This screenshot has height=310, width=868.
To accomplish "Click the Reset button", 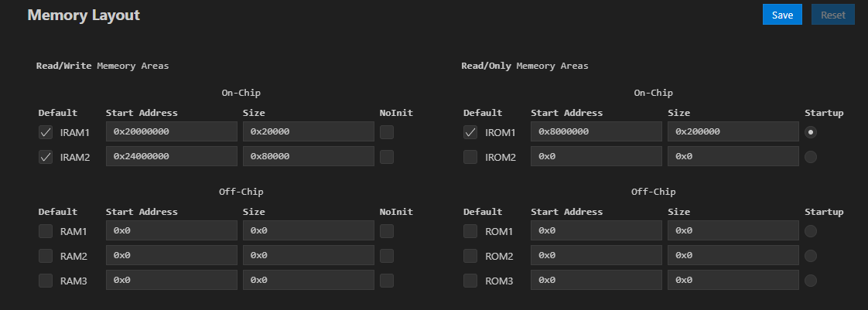I will coord(832,15).
